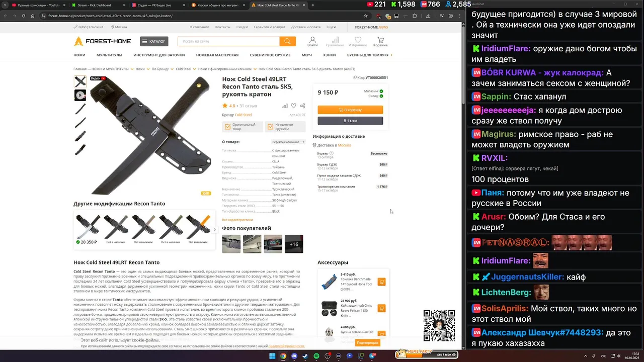Open Chrome from the taskbar
The image size is (644, 362).
283,356
